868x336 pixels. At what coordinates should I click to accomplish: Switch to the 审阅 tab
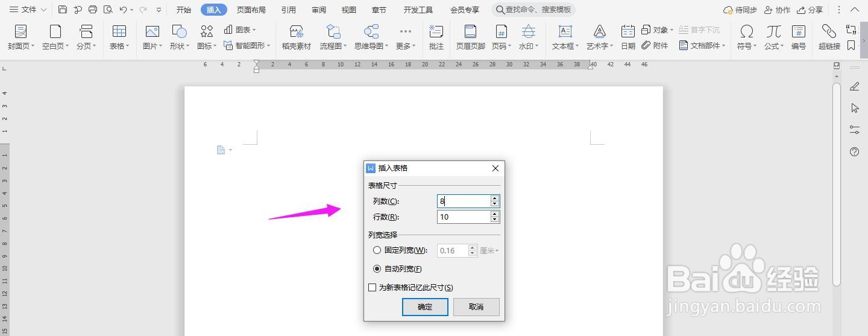point(319,10)
